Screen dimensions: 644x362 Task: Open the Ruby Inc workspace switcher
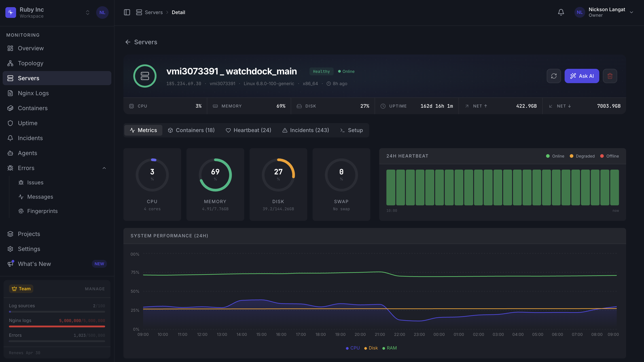[x=47, y=13]
